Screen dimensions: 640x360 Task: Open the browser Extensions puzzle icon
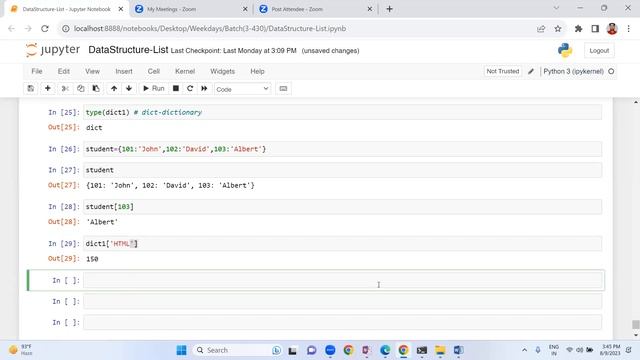click(578, 29)
